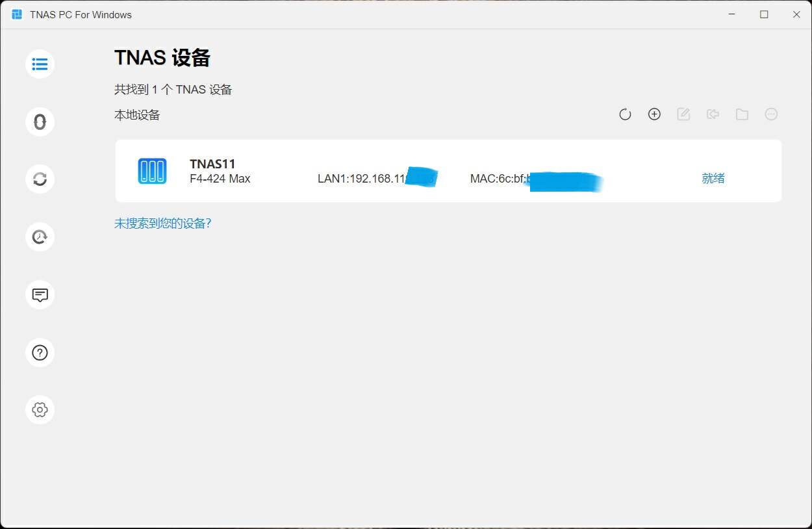The height and width of the screenshot is (529, 812).
Task: Click the LAN1 IP address text
Action: click(377, 178)
